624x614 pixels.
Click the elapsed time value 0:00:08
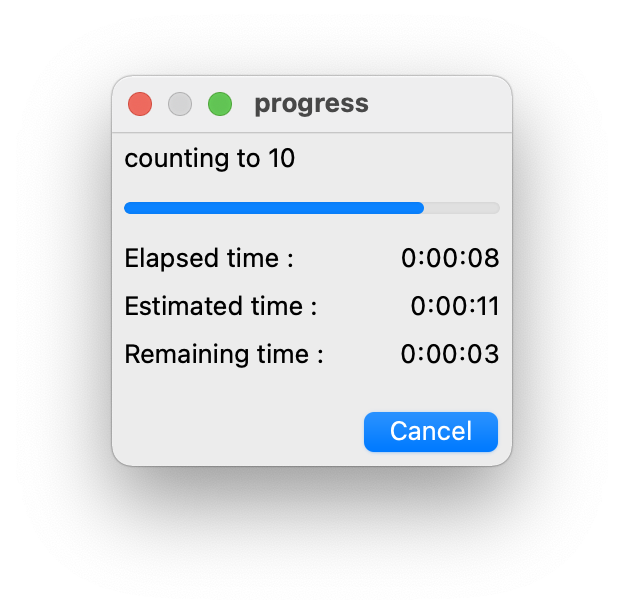coord(450,258)
